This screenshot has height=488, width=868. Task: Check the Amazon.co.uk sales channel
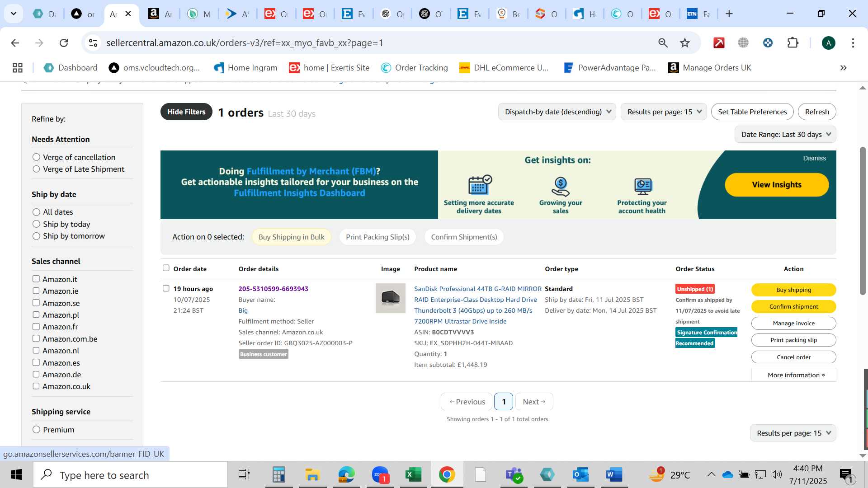(x=36, y=386)
